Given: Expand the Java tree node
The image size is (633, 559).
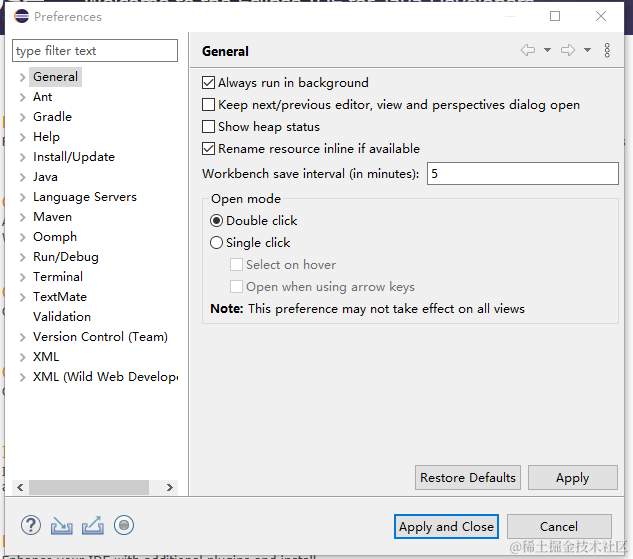Looking at the screenshot, I should [x=23, y=177].
